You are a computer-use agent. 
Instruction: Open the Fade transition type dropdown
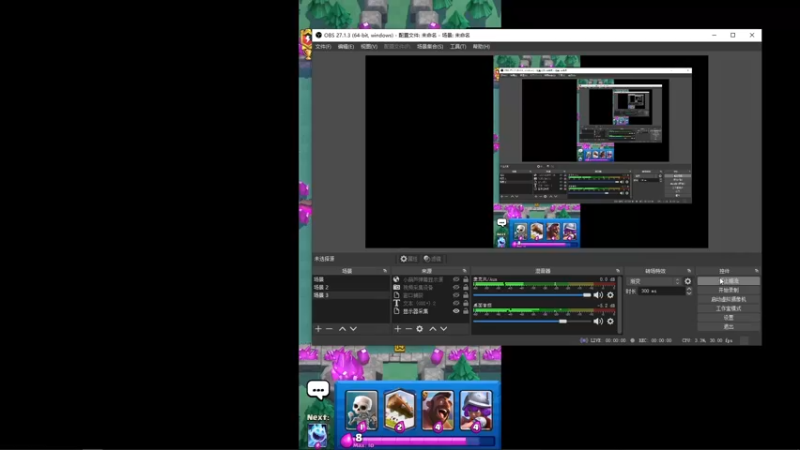click(x=655, y=281)
